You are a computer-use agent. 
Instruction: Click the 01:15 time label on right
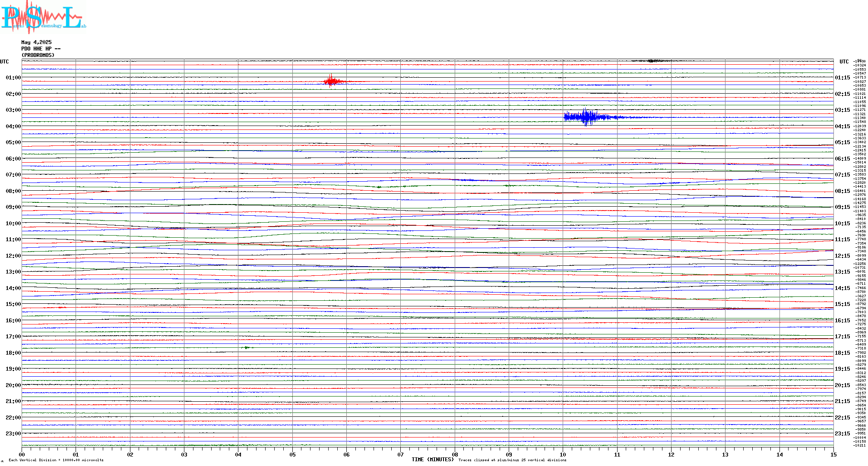click(x=842, y=78)
